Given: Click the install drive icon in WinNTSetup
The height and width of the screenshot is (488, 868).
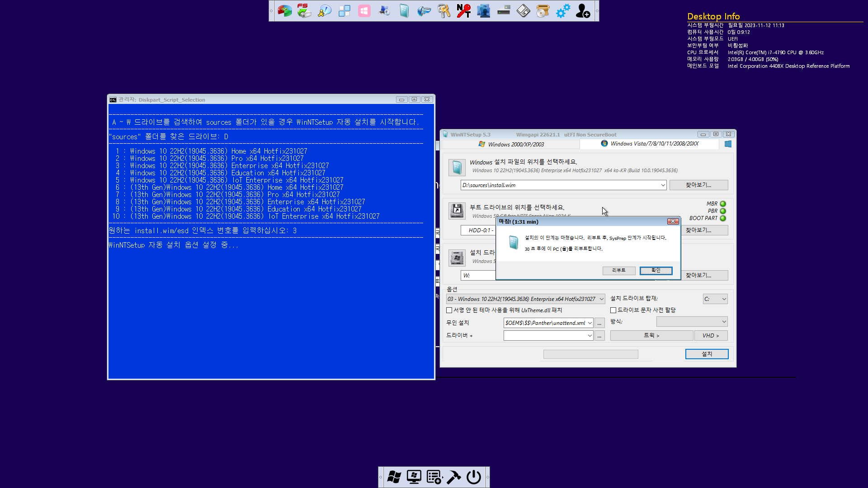Looking at the screenshot, I should (x=457, y=258).
